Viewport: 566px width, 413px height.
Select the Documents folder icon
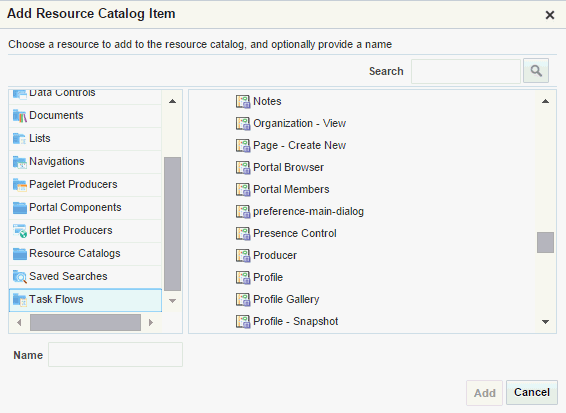[x=19, y=116]
